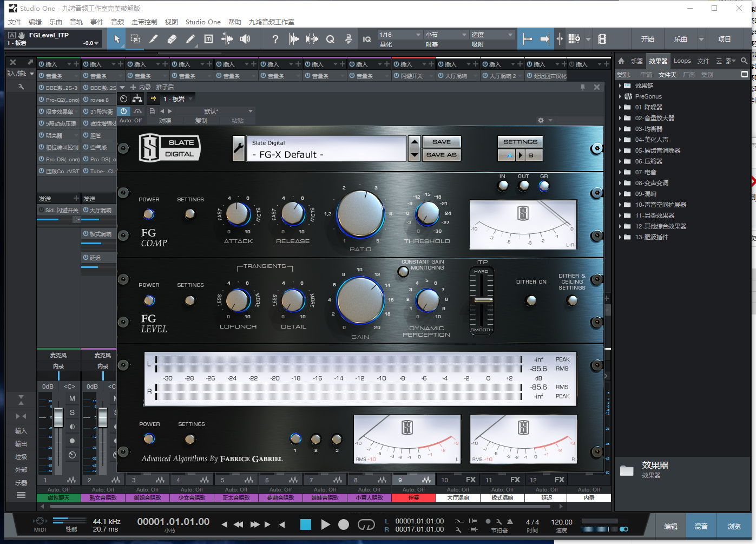
Task: Click the wrench icon beside preset name
Action: coord(239,148)
